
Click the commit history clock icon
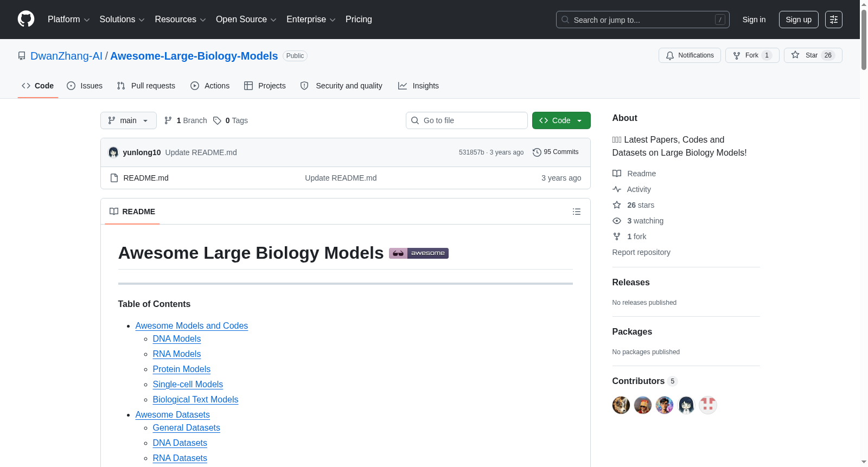537,152
